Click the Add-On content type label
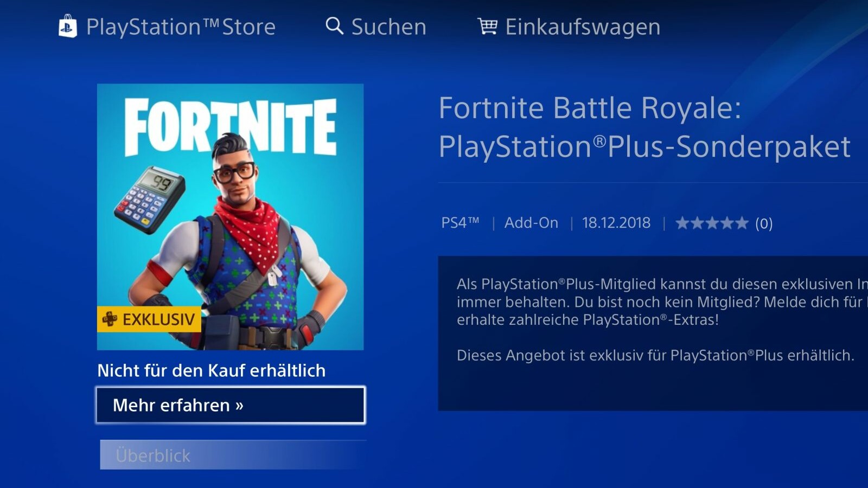The width and height of the screenshot is (868, 488). 531,223
